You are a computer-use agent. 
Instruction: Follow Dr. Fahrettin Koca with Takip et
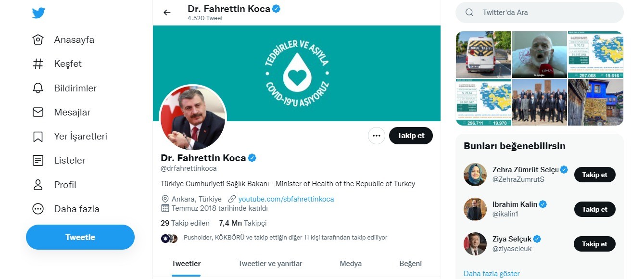pos(411,136)
